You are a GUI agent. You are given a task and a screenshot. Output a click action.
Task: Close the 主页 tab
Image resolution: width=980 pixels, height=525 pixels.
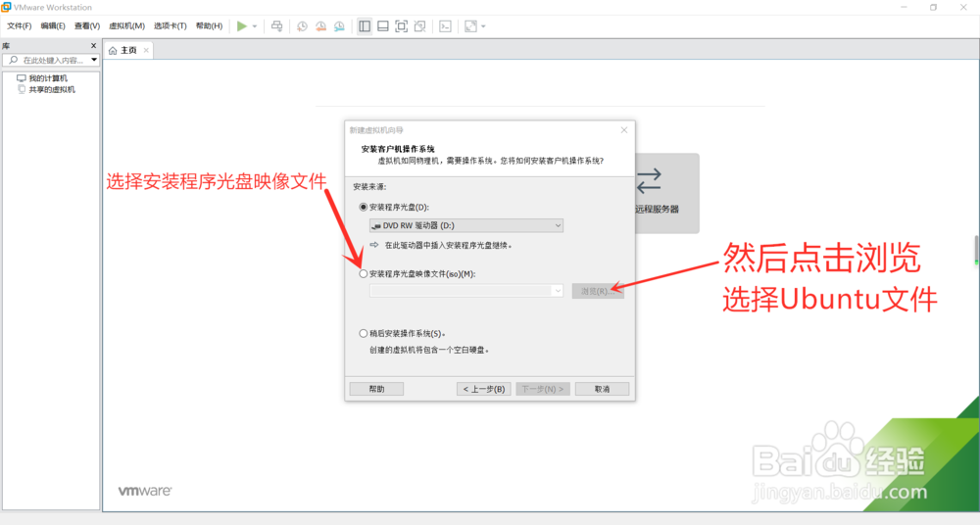click(x=146, y=50)
